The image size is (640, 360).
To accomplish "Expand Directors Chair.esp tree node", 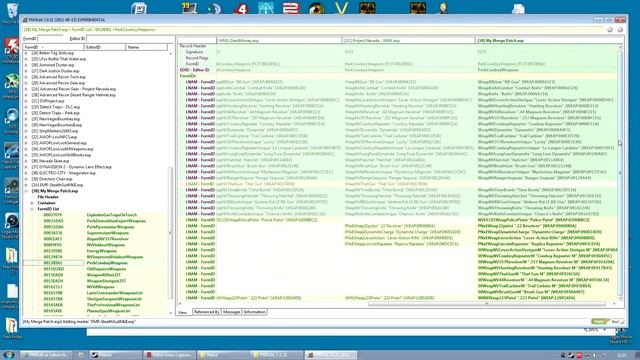I will pos(26,179).
